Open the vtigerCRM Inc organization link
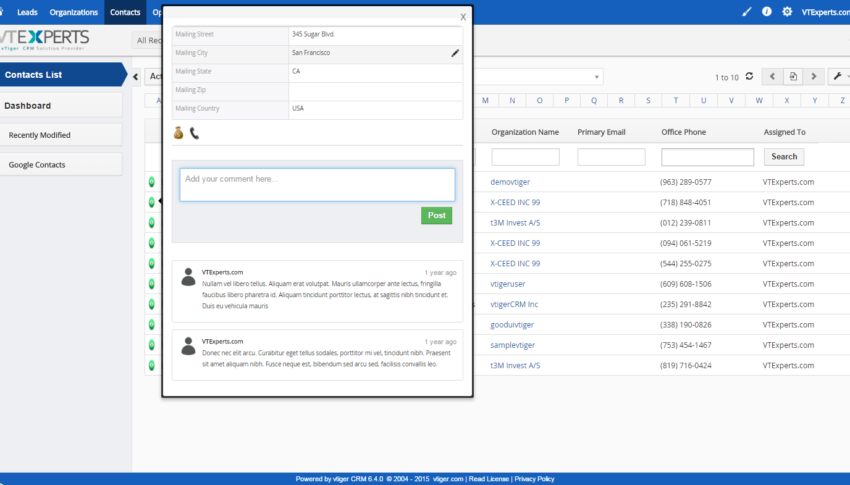The width and height of the screenshot is (850, 485). (x=514, y=305)
